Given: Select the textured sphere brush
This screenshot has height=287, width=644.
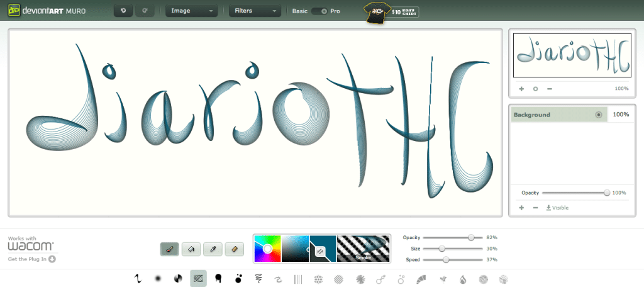Looking at the screenshot, I should [483, 279].
